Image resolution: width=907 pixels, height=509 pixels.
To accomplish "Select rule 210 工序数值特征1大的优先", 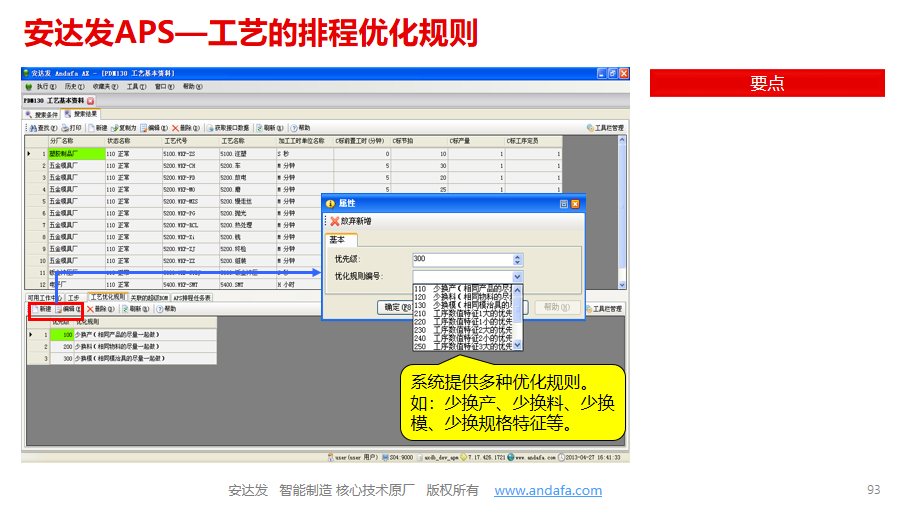I will tap(463, 313).
